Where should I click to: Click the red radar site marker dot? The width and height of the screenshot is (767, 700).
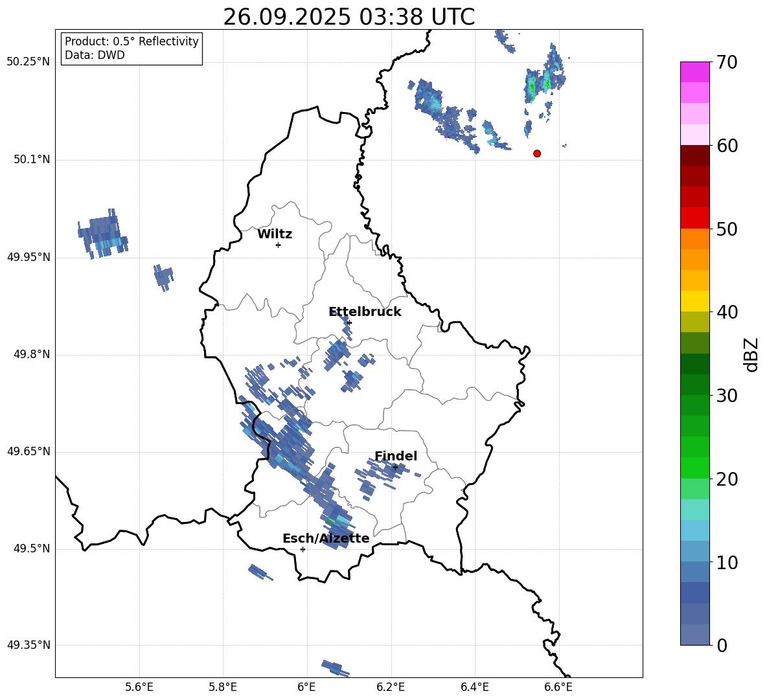(x=537, y=153)
